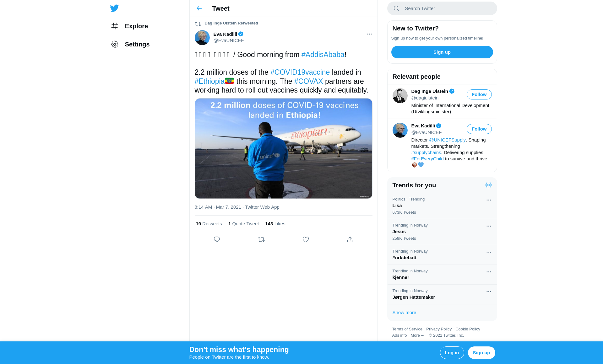Follow Dag Inge Ulstein
Image resolution: width=603 pixels, height=364 pixels.
point(479,94)
